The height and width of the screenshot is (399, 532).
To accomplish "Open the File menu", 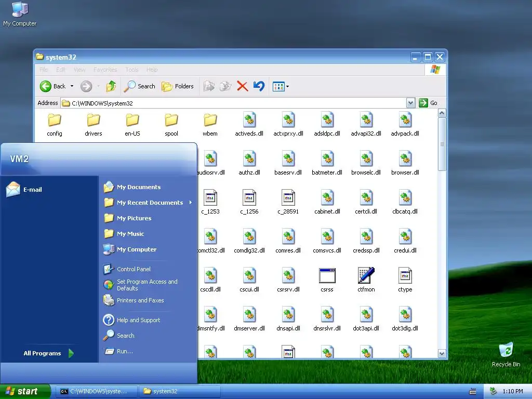I will 44,70.
